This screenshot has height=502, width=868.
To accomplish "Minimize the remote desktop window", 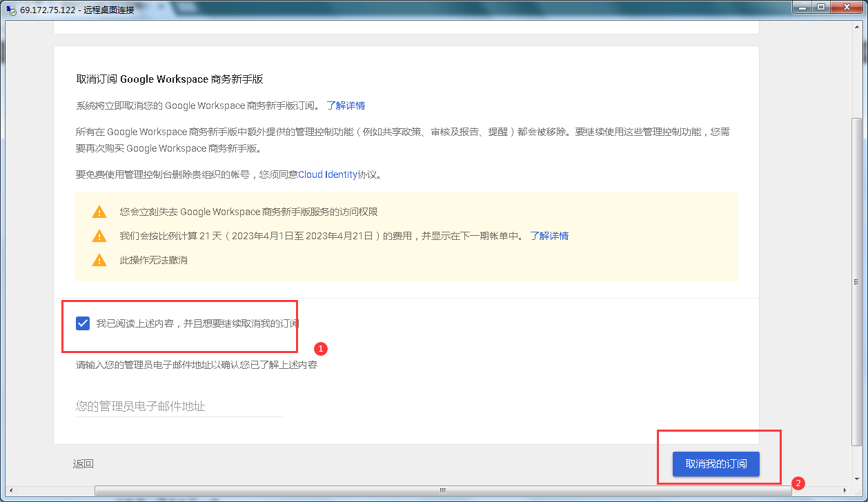I will pos(803,7).
